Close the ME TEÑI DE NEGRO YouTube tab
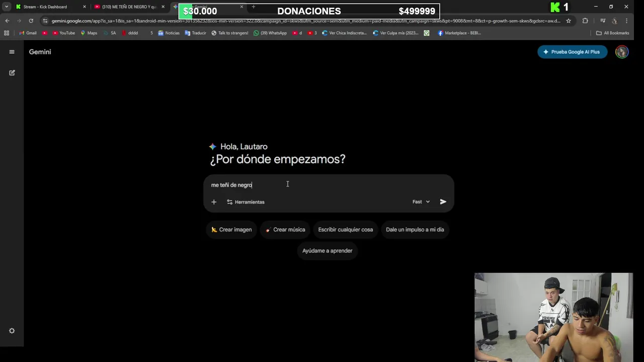The image size is (644, 362). coord(163,7)
